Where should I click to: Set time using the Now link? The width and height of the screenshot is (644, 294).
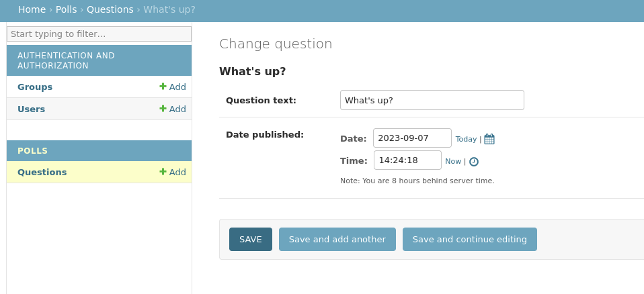click(453, 161)
